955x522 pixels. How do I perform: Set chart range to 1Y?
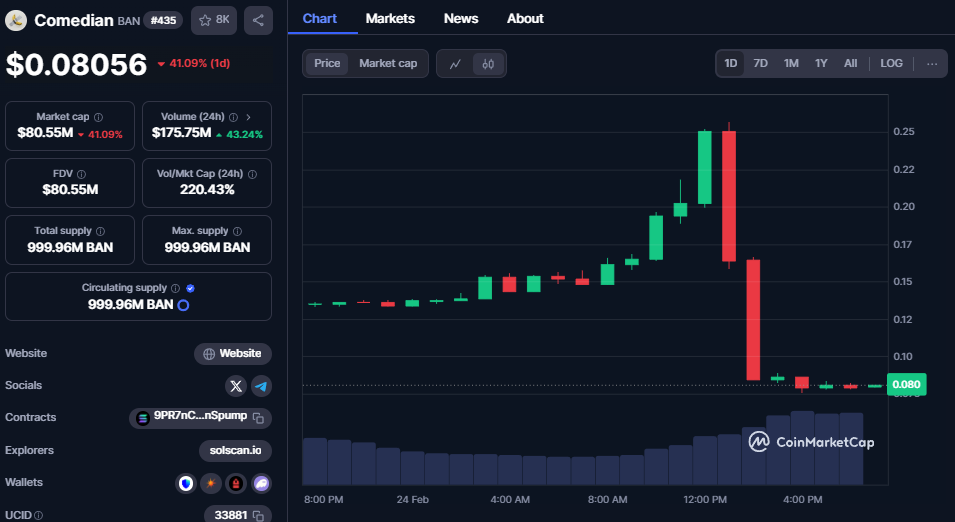point(821,63)
